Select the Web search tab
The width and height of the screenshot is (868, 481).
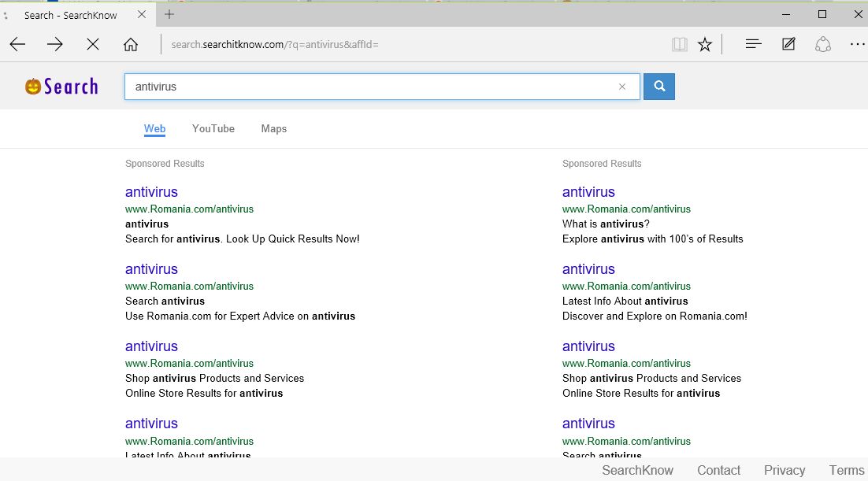click(154, 129)
